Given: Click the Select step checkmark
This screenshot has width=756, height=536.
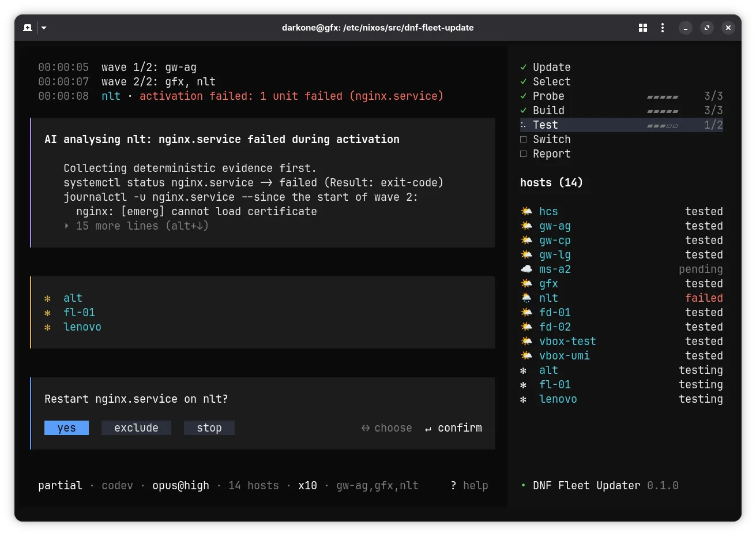Looking at the screenshot, I should 524,82.
